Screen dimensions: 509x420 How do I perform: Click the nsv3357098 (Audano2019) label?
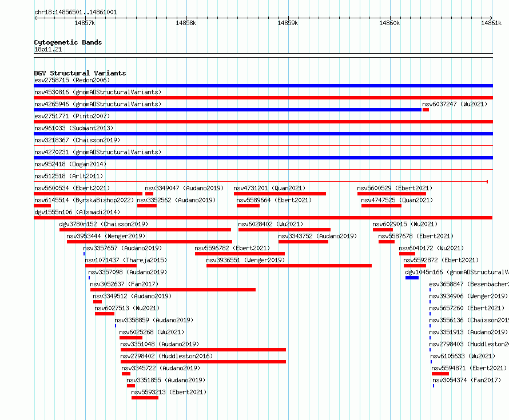pyautogui.click(x=128, y=272)
